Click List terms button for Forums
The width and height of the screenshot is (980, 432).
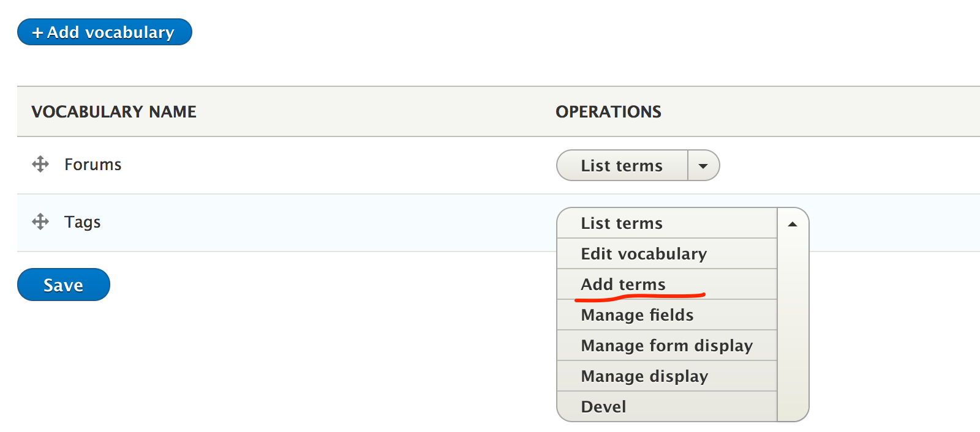point(621,165)
